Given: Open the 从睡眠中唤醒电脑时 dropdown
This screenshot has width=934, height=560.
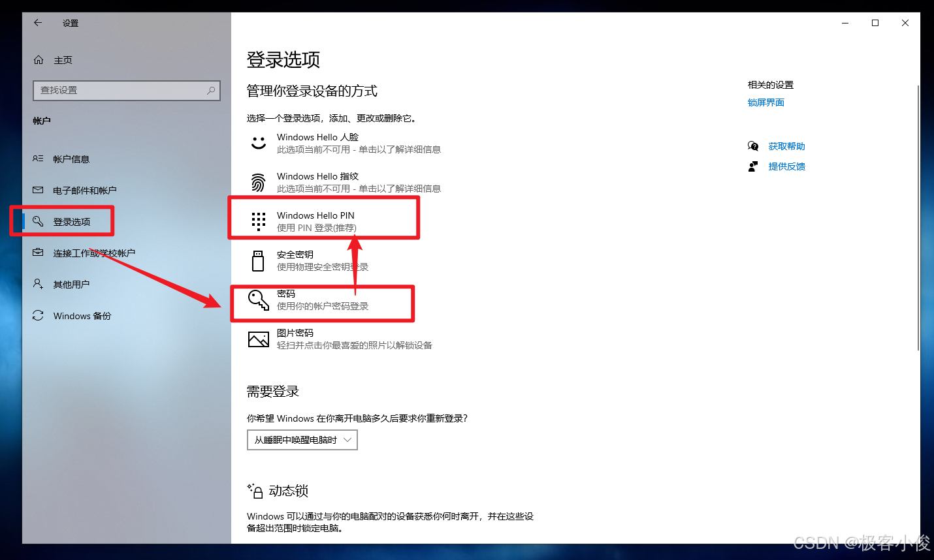Looking at the screenshot, I should pos(302,440).
